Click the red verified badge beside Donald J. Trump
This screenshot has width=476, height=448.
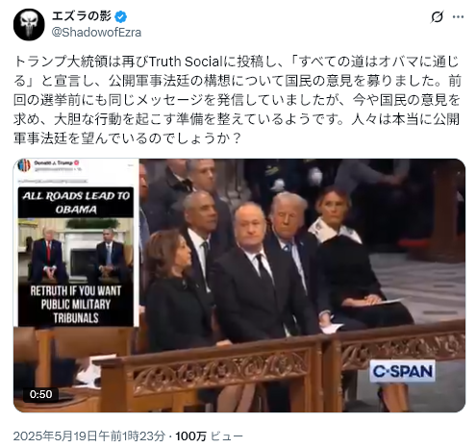[77, 162]
